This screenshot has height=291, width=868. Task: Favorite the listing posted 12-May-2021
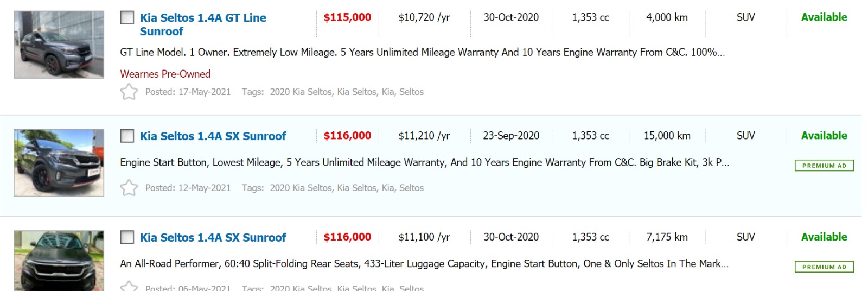pyautogui.click(x=129, y=188)
